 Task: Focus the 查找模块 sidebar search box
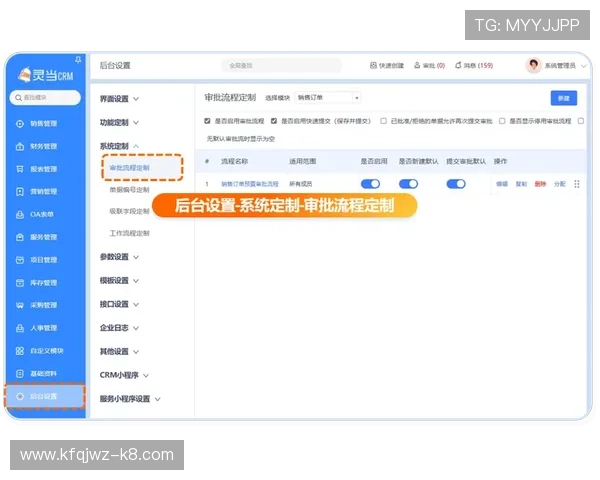click(45, 98)
